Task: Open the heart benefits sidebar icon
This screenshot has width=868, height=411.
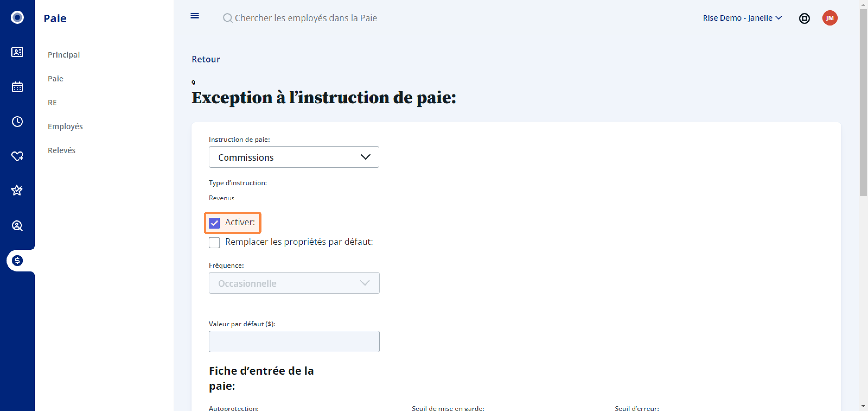Action: tap(17, 156)
